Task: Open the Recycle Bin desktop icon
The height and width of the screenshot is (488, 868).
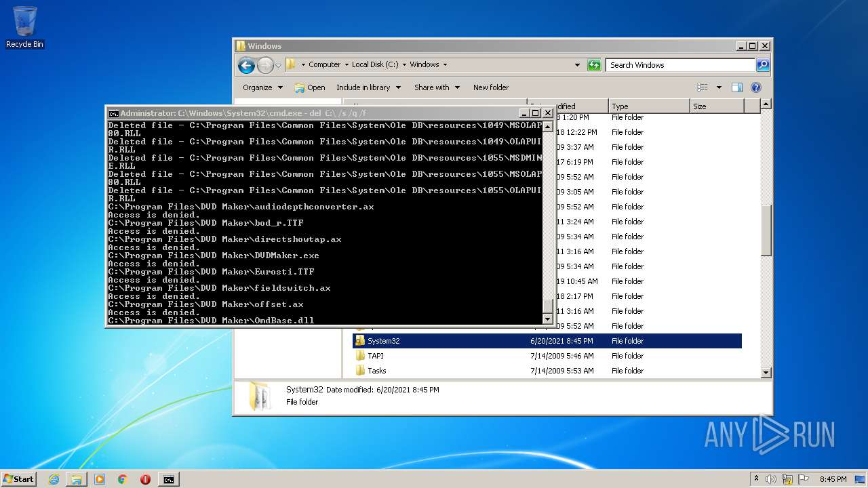Action: pyautogui.click(x=24, y=27)
